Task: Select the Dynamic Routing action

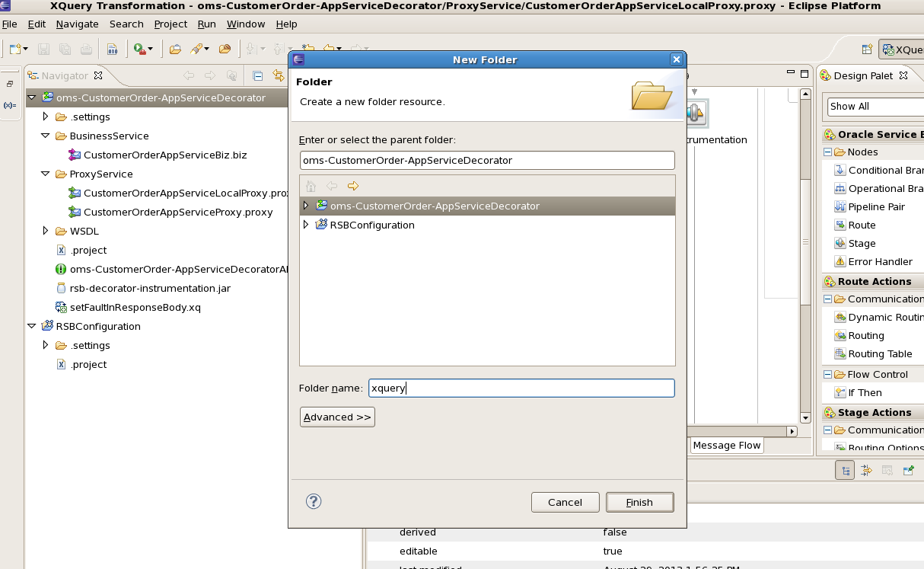Action: 879,317
